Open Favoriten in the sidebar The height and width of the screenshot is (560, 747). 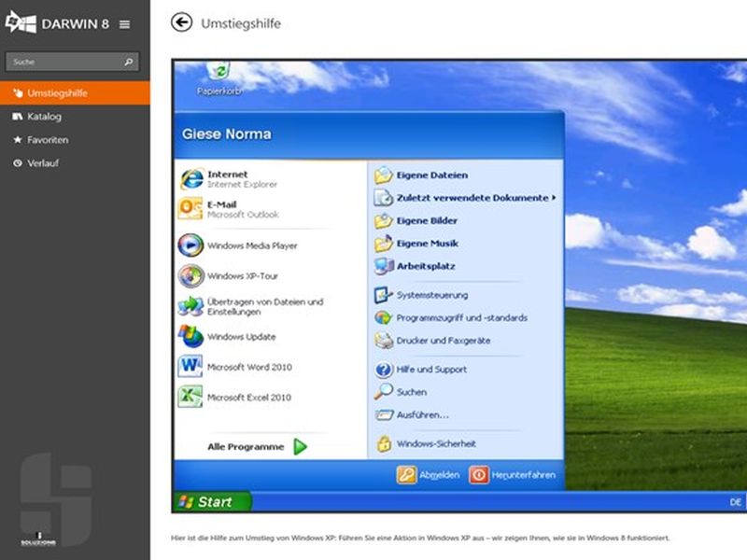(75, 139)
